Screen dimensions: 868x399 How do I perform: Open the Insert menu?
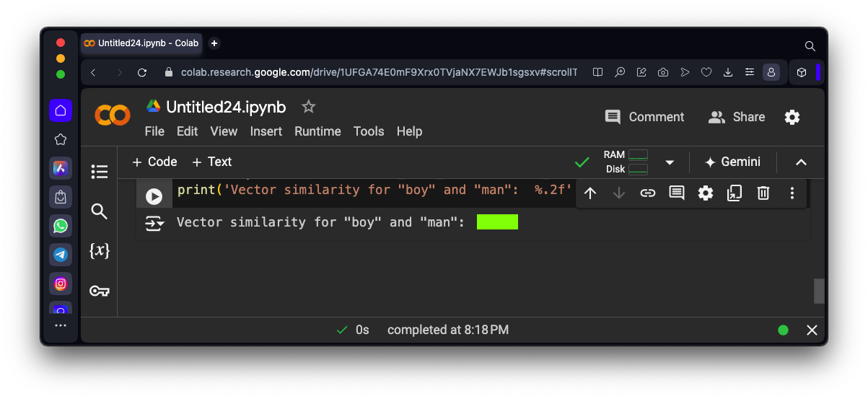pyautogui.click(x=266, y=131)
